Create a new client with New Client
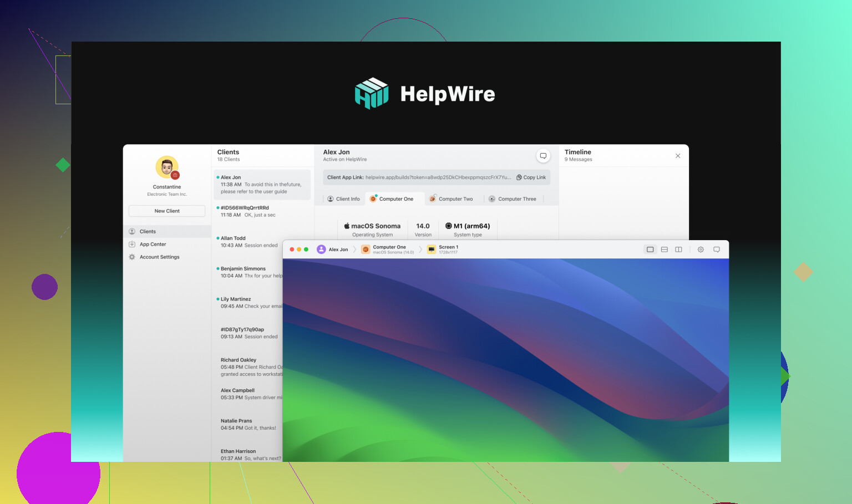Screen dimensions: 852x504 tap(167, 211)
